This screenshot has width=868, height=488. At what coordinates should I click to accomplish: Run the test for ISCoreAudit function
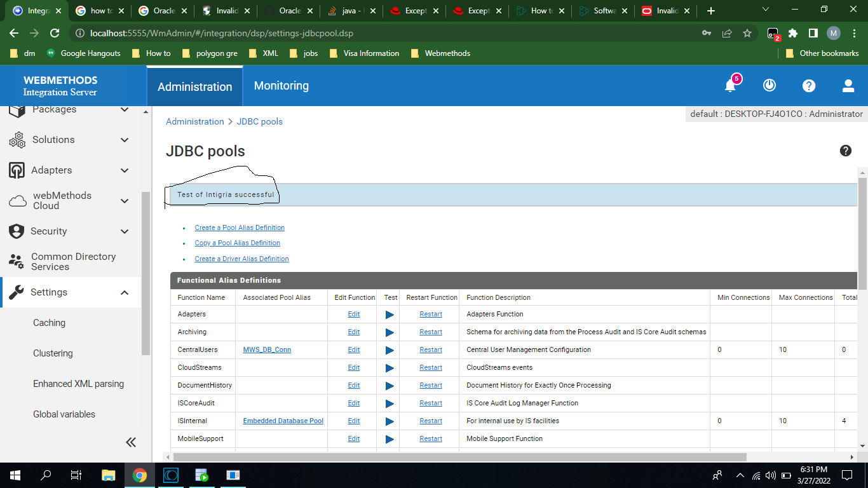pyautogui.click(x=390, y=403)
